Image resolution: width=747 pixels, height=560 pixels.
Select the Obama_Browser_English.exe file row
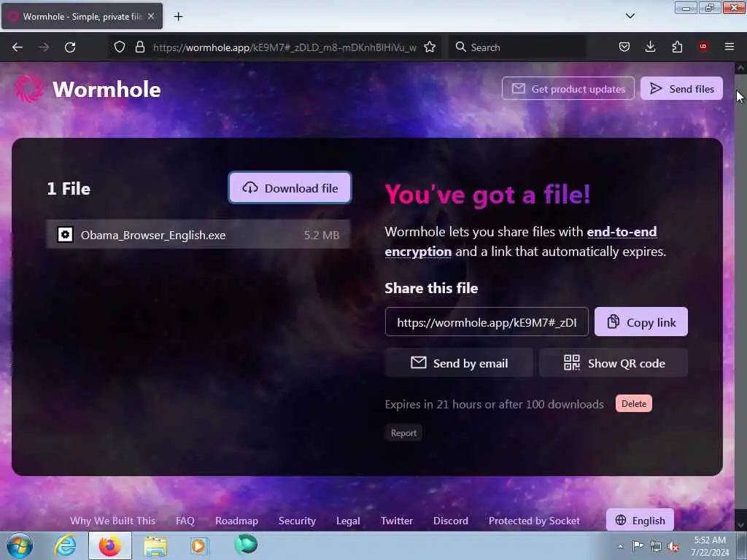click(198, 235)
